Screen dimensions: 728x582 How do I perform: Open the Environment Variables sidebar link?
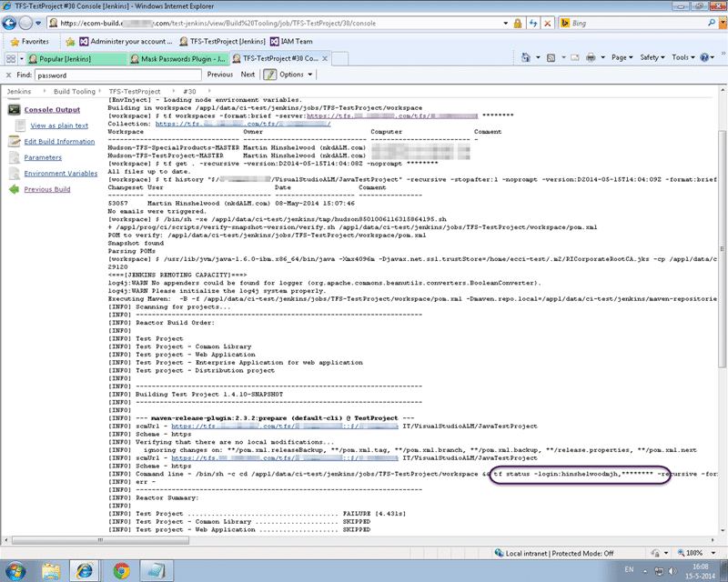tap(61, 173)
